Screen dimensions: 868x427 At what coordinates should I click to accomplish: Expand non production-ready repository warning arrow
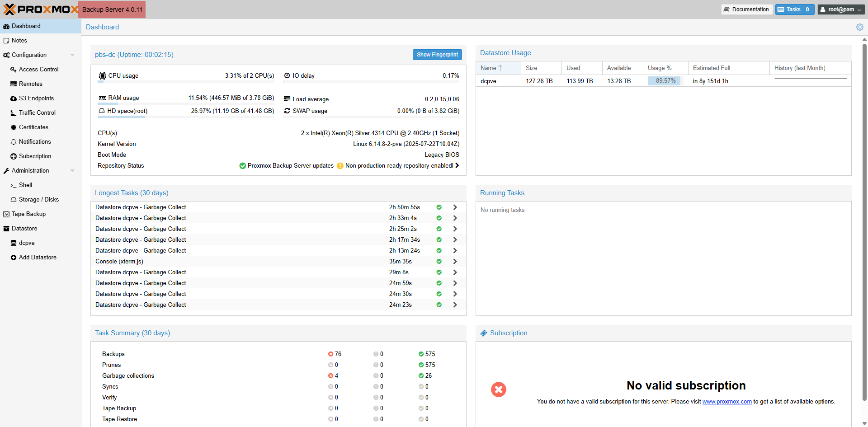(457, 166)
